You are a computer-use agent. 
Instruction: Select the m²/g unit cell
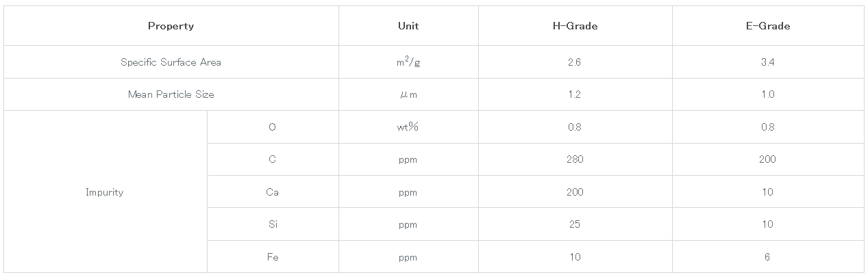[408, 62]
